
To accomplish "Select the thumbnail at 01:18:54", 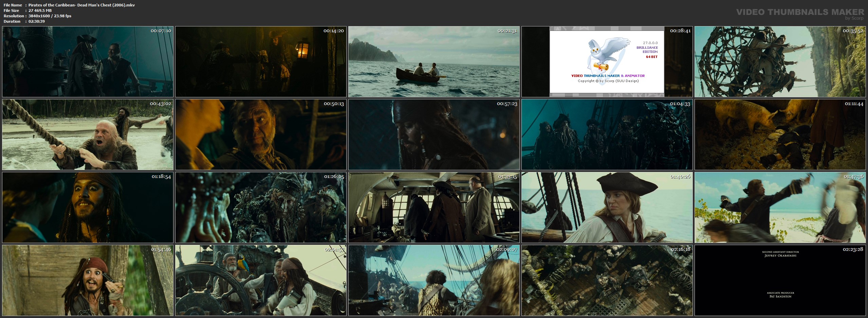I will point(88,207).
